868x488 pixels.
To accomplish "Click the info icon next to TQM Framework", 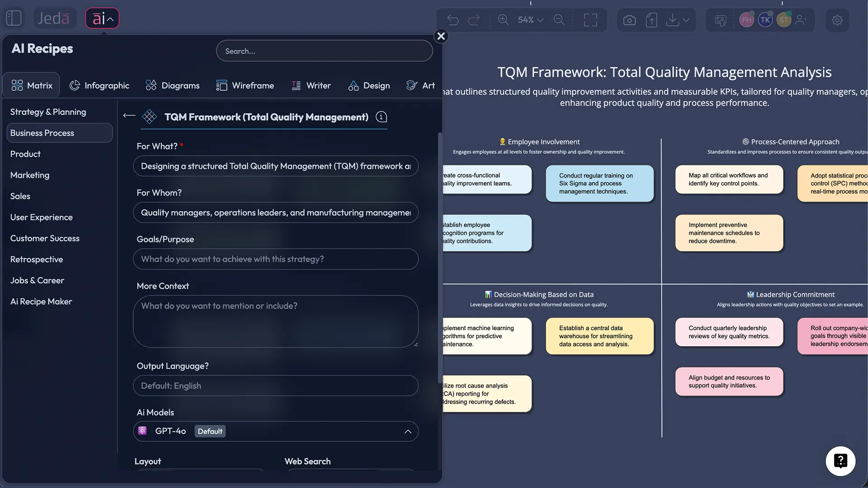I will coord(381,117).
